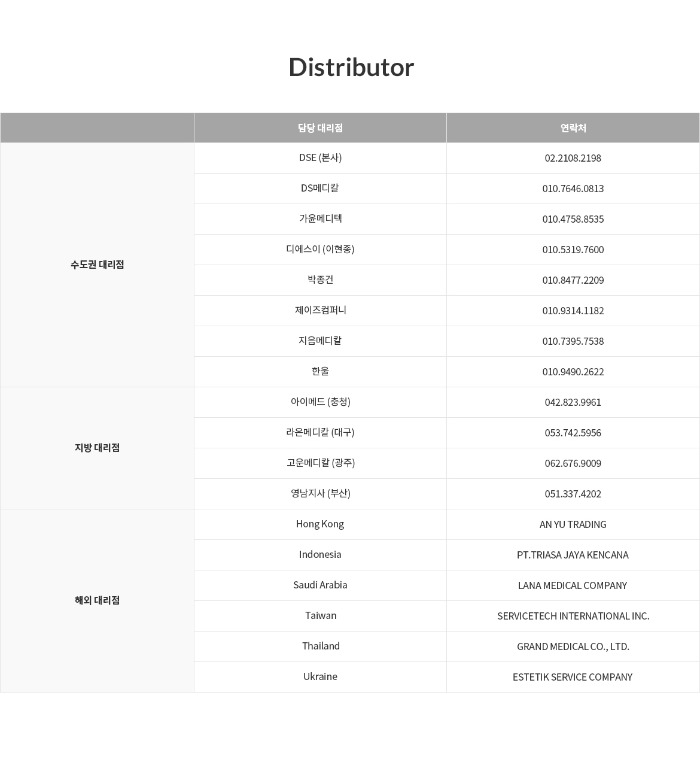Click the 해외 대리점 category cell
700x765 pixels.
tap(97, 600)
